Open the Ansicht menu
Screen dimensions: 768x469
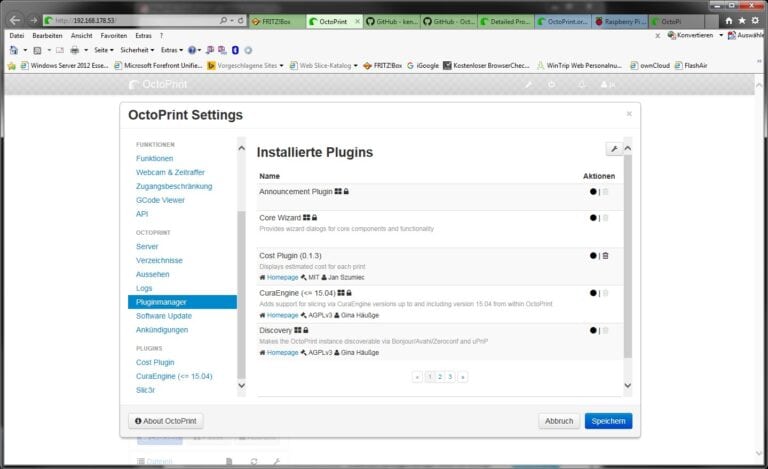point(81,36)
